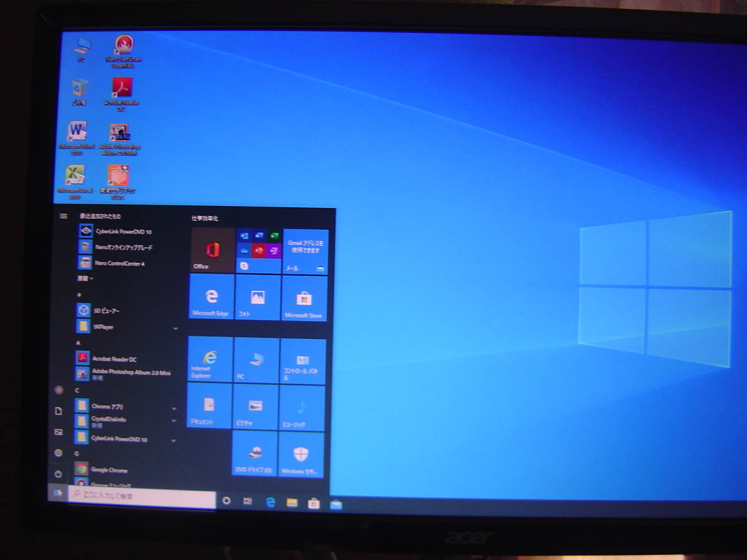This screenshot has height=560, width=747.
Task: Click the Start menu hamburger icon
Action: coord(63,216)
